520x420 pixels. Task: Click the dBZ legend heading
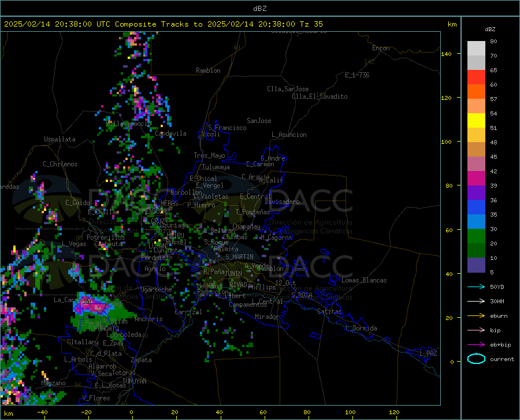click(x=490, y=29)
